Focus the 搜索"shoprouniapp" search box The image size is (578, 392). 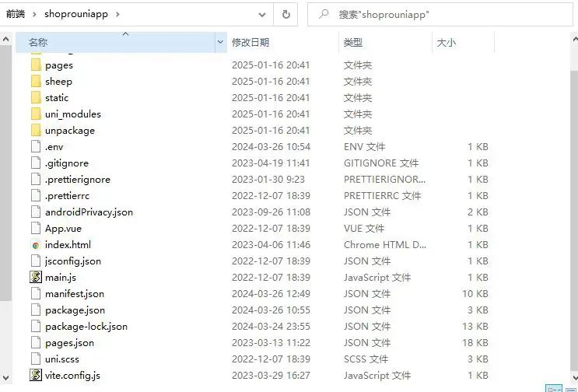(440, 14)
